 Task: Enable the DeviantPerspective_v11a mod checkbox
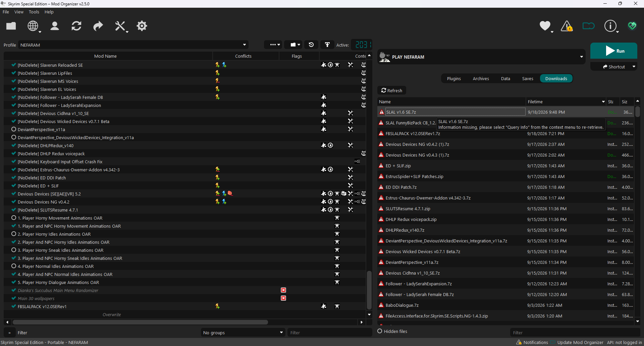[x=14, y=129]
